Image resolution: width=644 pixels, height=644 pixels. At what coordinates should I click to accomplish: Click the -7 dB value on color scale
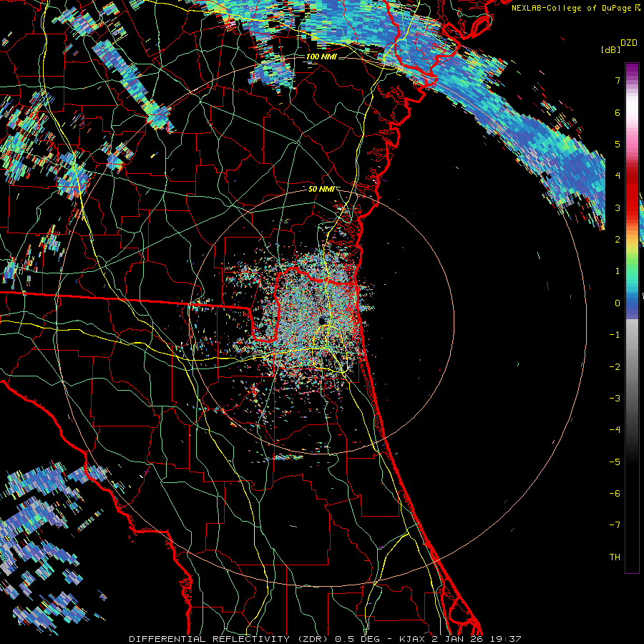coord(615,525)
